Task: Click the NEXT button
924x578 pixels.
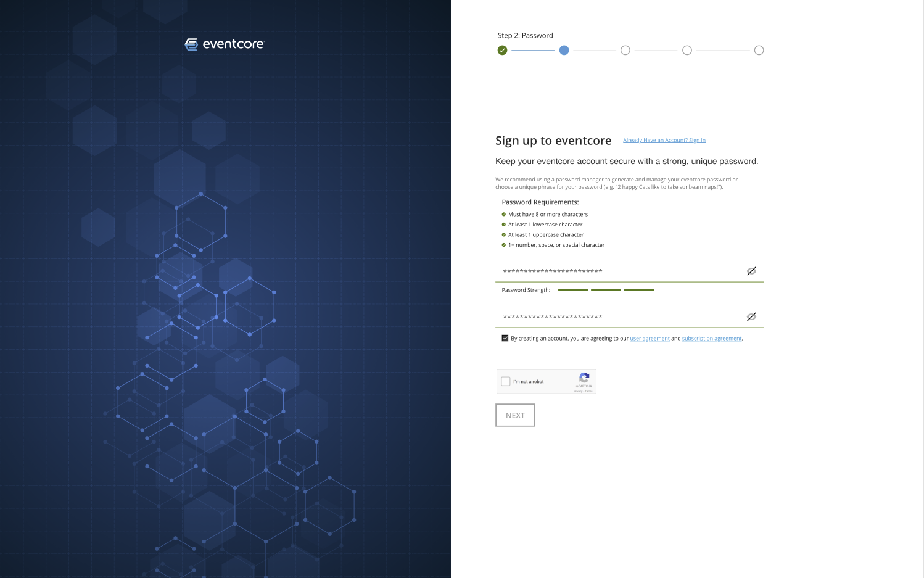Action: pyautogui.click(x=515, y=415)
